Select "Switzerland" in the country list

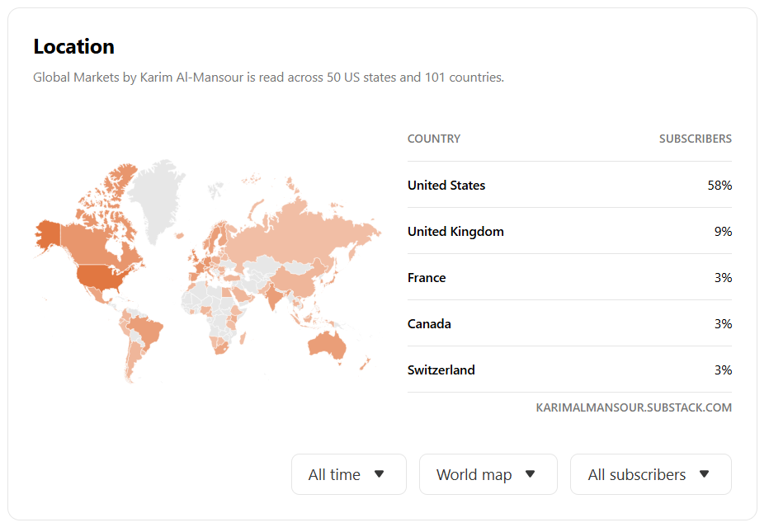pos(441,370)
